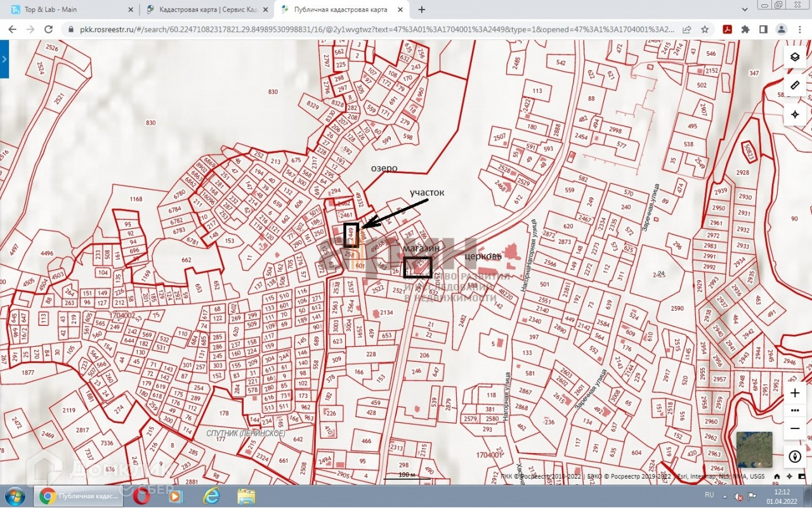Open the map layers panel
The image size is (812, 509).
pos(794,56)
